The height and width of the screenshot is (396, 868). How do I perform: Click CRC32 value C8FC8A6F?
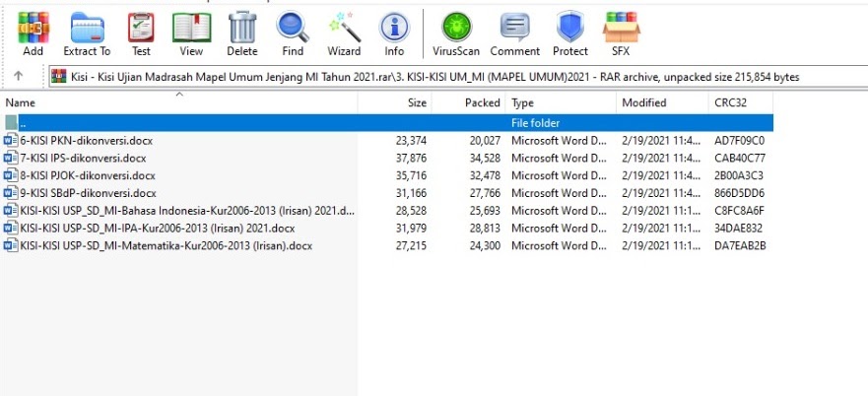point(740,211)
